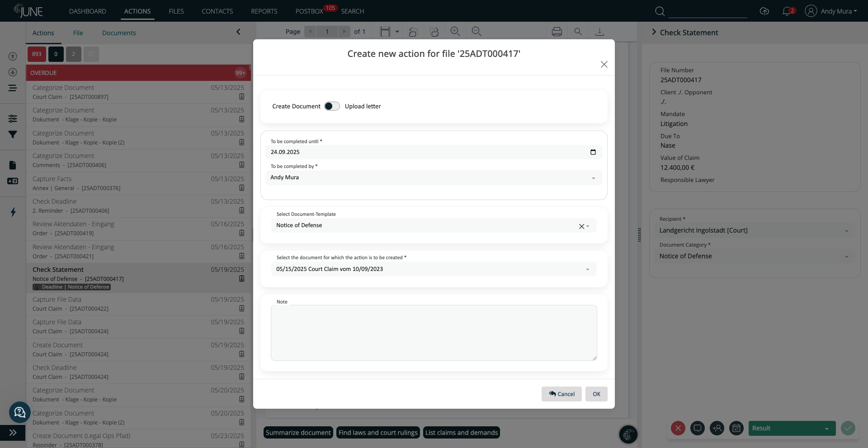The width and height of the screenshot is (868, 448).
Task: Zoom out the document using the magnifier minus icon
Action: 476,31
